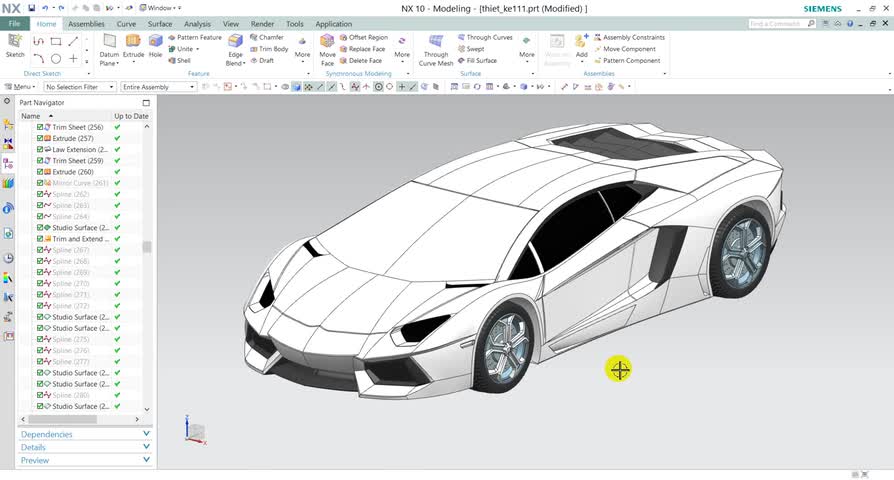Open the Window dropdown in title bar
The image size is (894, 480).
coord(161,8)
